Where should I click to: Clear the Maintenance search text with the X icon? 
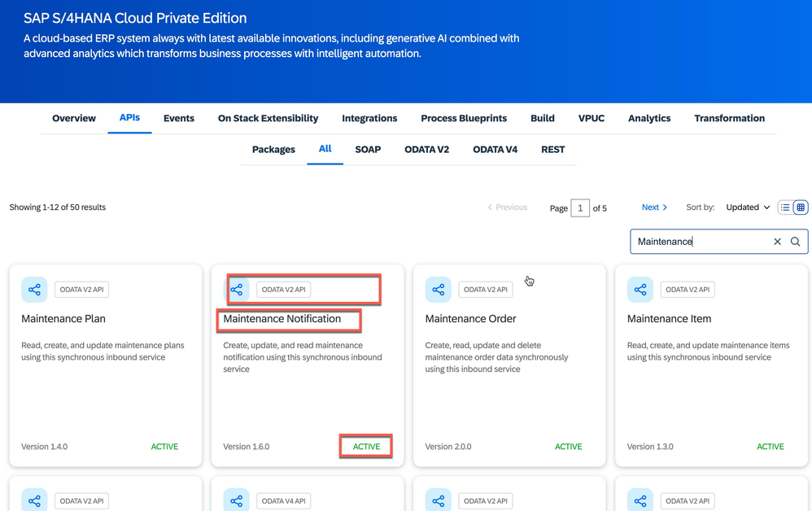tap(777, 241)
